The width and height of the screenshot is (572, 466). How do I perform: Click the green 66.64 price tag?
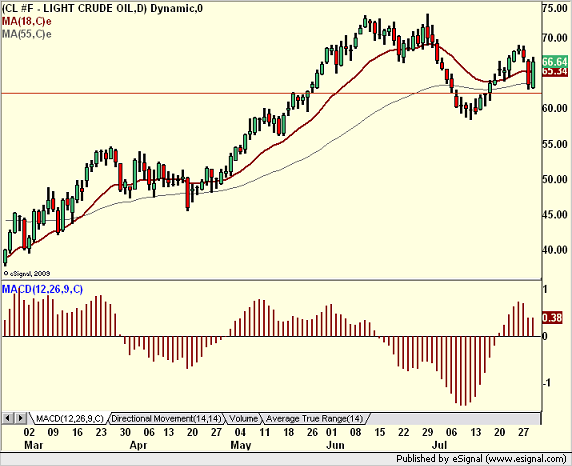point(555,61)
